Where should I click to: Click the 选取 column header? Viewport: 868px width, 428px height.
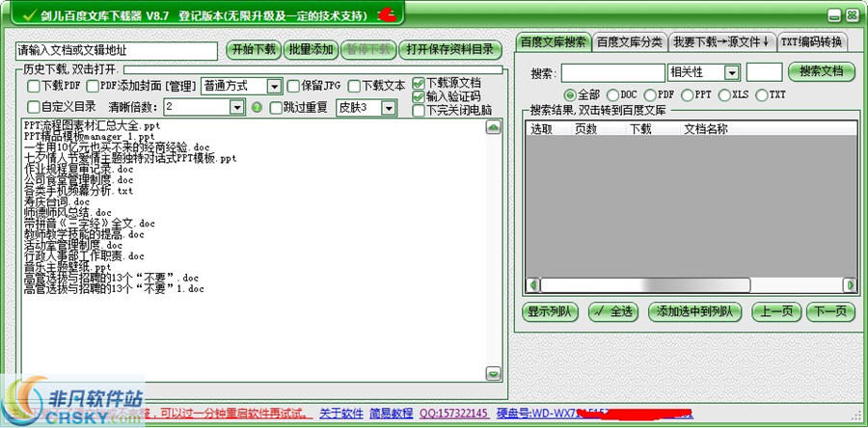tap(548, 129)
